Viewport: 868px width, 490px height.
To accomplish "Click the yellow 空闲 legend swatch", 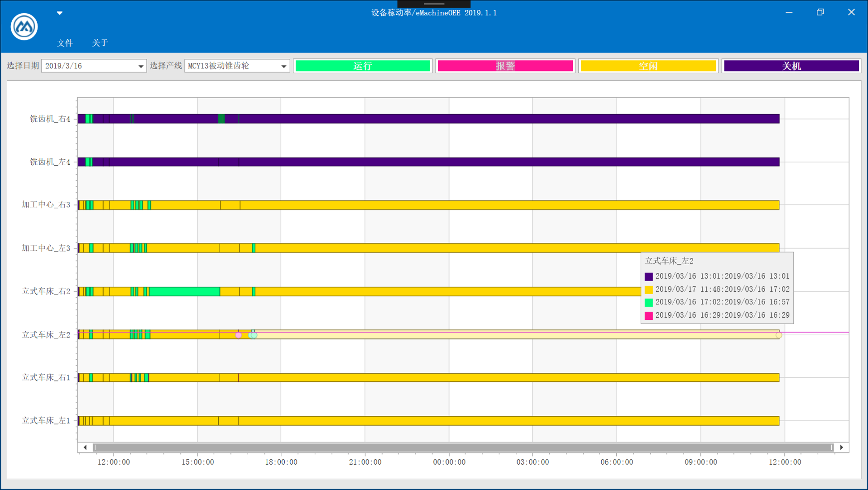I will click(x=648, y=66).
